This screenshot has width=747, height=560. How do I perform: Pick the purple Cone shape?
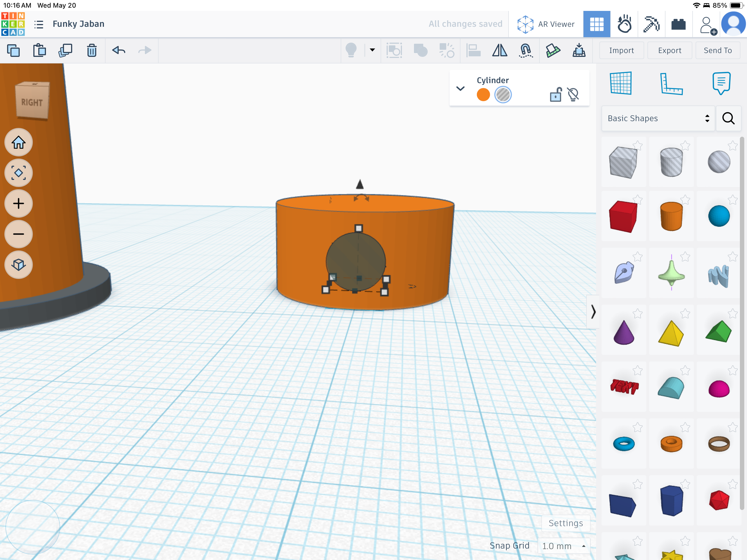pyautogui.click(x=623, y=332)
